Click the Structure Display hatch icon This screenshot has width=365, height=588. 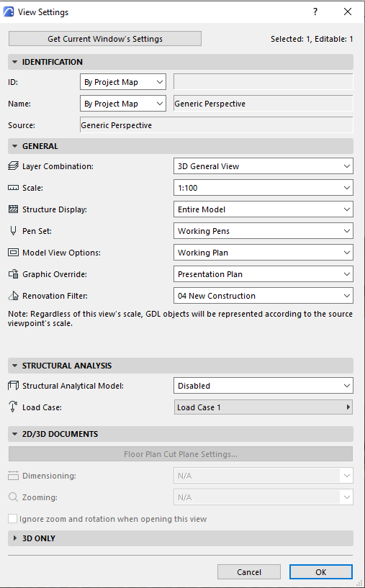pos(13,209)
